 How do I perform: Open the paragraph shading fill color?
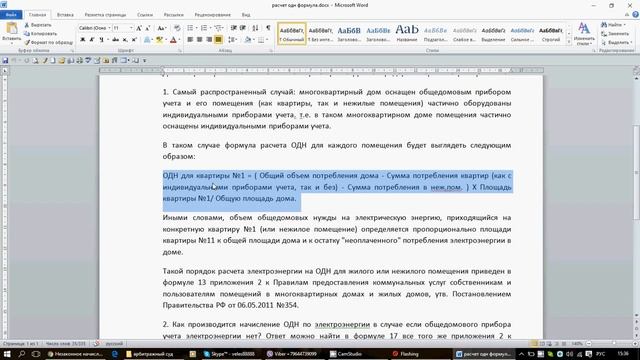(x=247, y=40)
